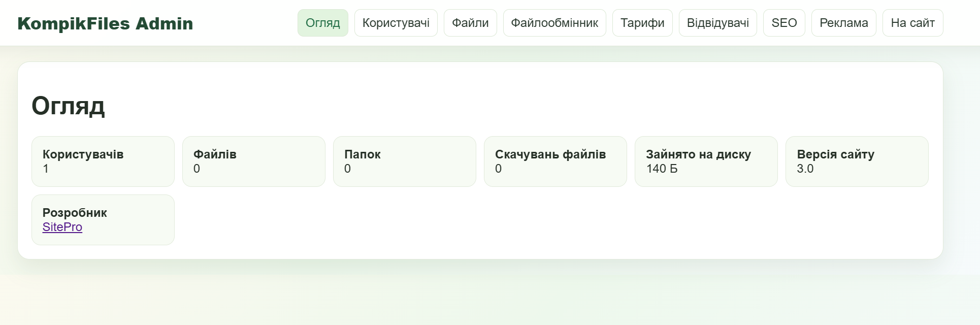This screenshot has width=980, height=325.
Task: Switch to Відвідувачі section
Action: 718,23
